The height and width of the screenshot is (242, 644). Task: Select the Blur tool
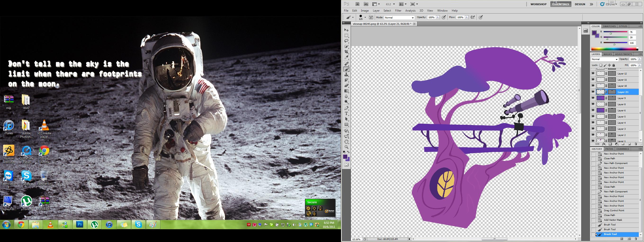point(346,97)
